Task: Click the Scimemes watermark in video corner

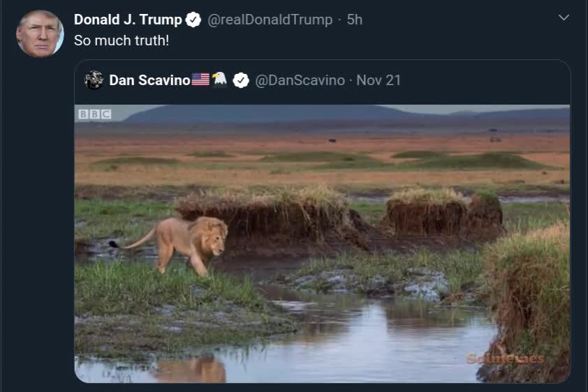Action: (x=505, y=359)
